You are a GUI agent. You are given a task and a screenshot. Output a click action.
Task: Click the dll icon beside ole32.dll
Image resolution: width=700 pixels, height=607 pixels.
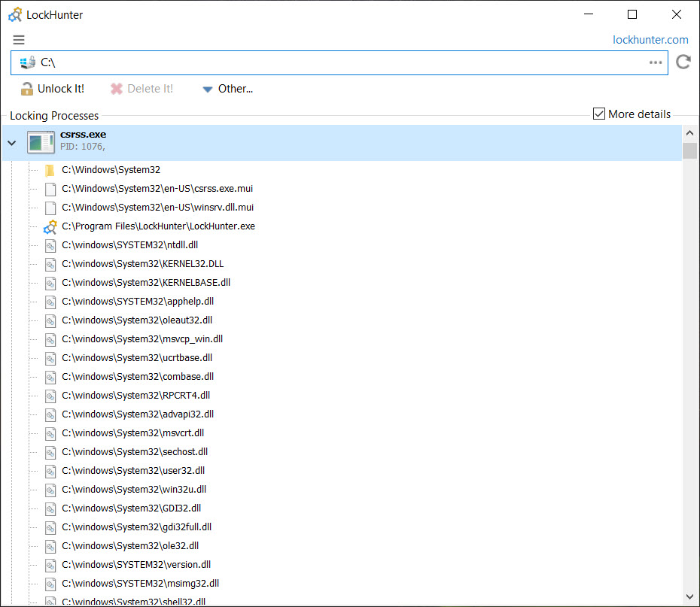point(50,546)
